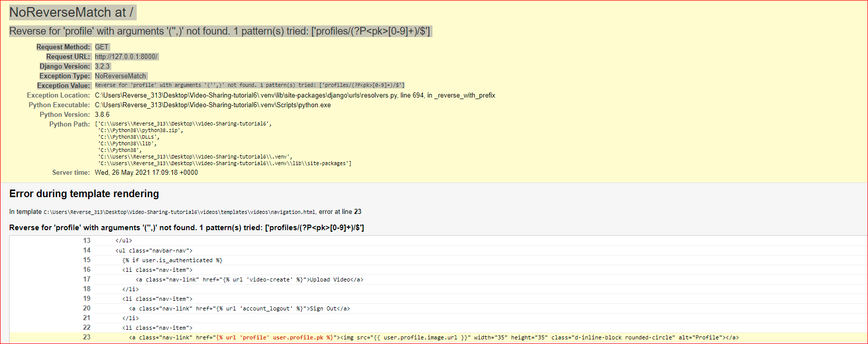Click the navigation.html template path
The image size is (868, 344).
click(179, 212)
